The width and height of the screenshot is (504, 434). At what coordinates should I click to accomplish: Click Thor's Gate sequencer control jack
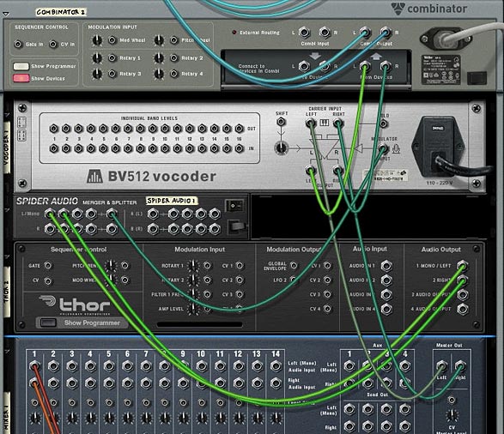[48, 266]
